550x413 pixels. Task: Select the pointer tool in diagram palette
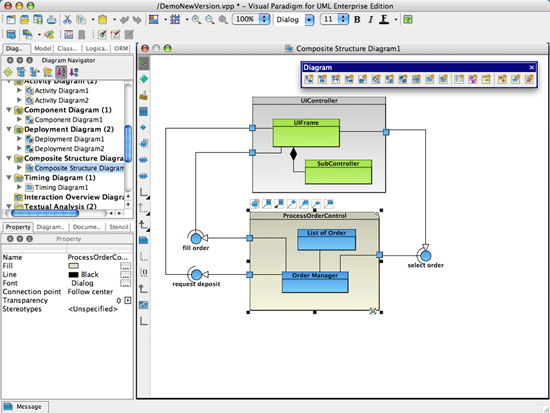[143, 64]
